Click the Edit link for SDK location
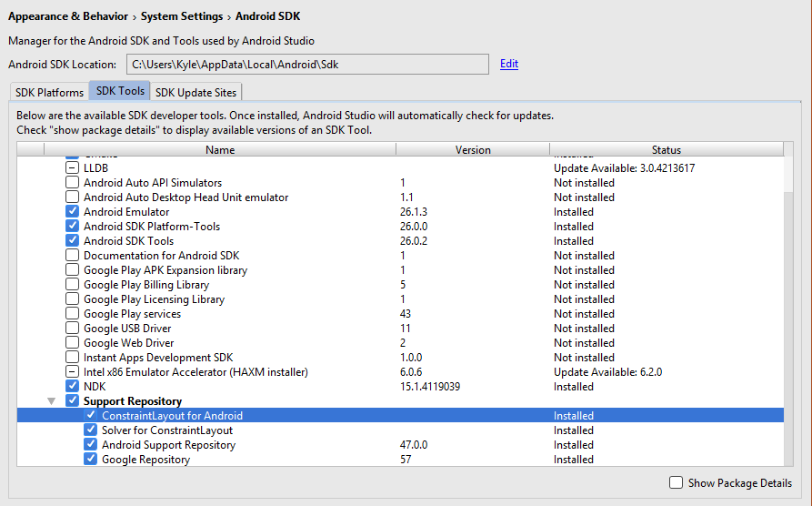812x506 pixels. point(509,64)
